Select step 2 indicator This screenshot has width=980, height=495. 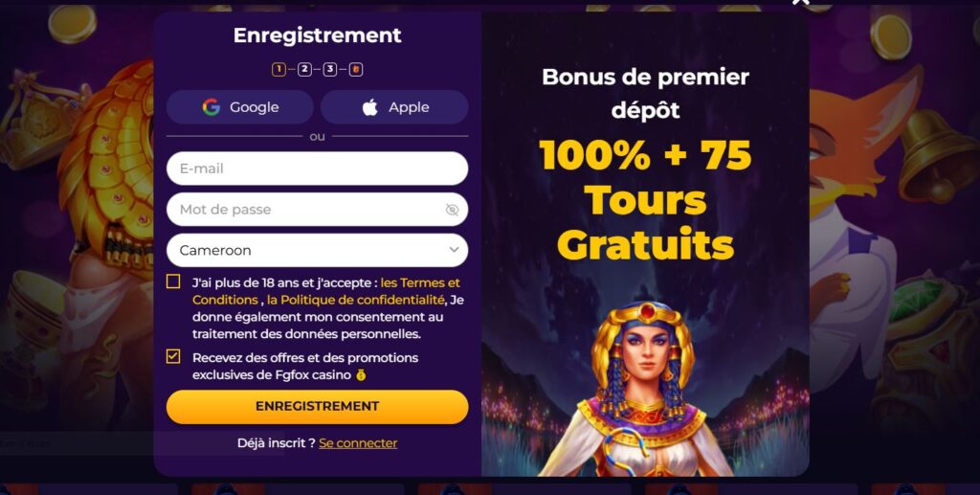click(304, 69)
